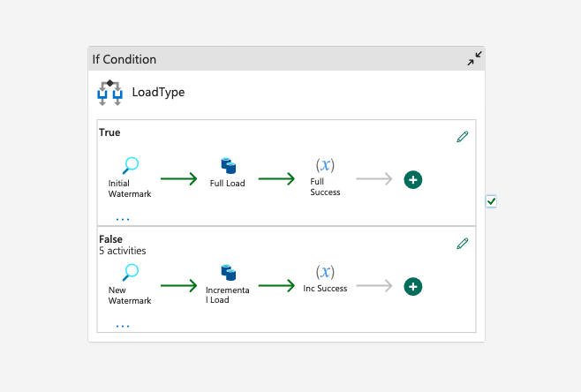Click arrow from Initial Watermark to Full Load
The height and width of the screenshot is (392, 581).
click(x=178, y=179)
